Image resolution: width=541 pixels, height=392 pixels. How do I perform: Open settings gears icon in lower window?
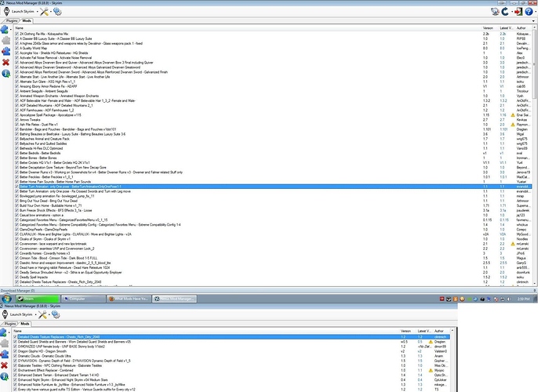coord(56,314)
